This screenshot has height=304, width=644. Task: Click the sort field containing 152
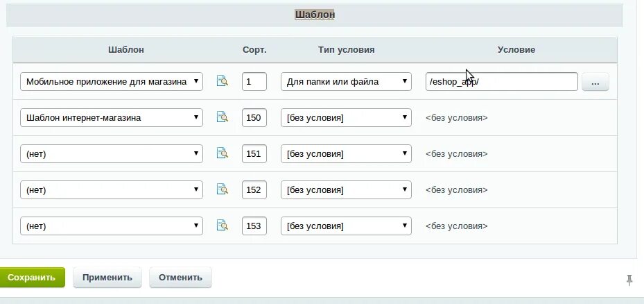point(254,189)
